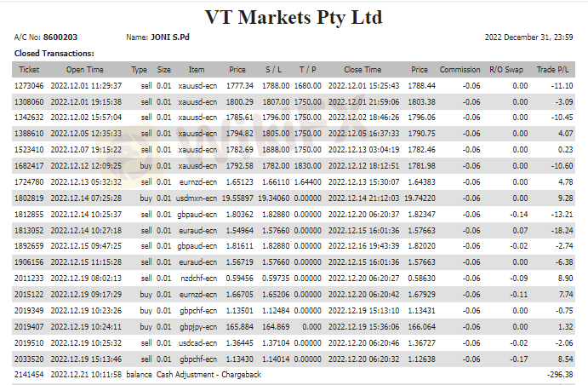Click the usdmxn-ecn item cell

197,198
